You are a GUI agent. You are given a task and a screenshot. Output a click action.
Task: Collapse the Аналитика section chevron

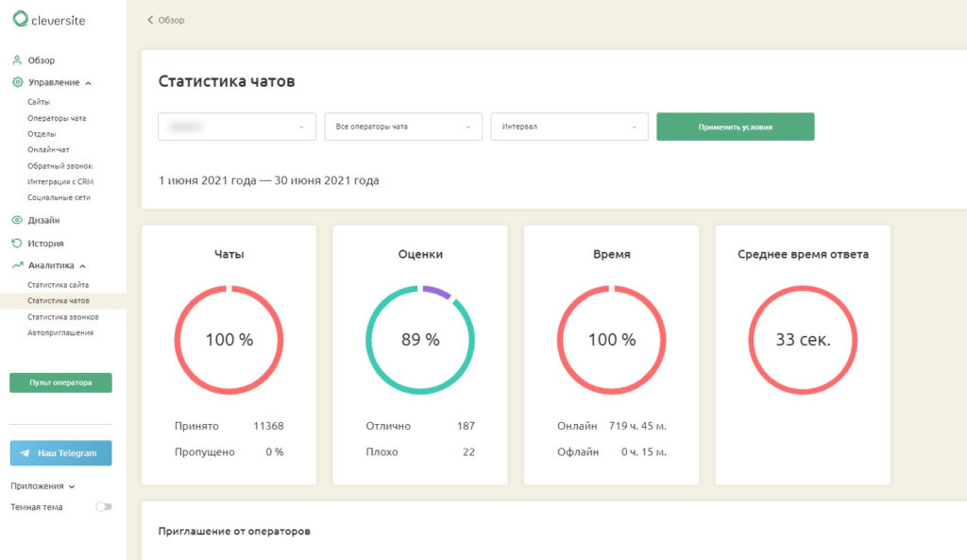[x=83, y=265]
